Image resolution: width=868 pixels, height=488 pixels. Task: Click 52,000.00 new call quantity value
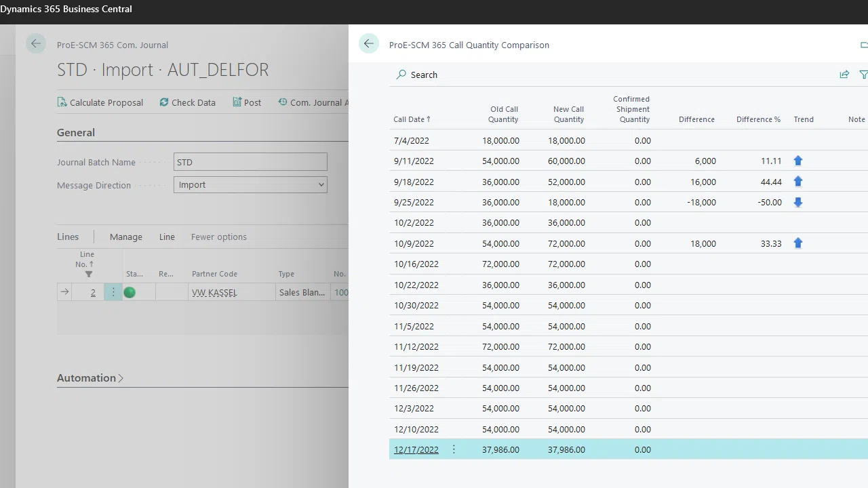click(566, 182)
